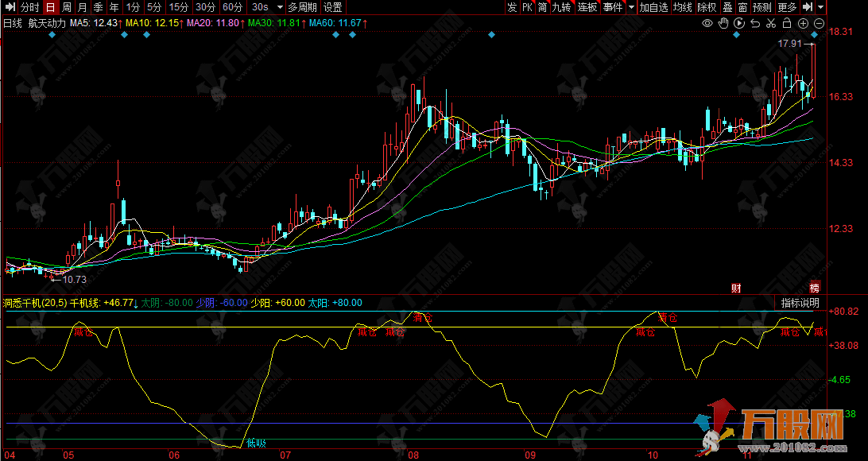
Task: Click the 加自选 add to watchlist button
Action: pyautogui.click(x=654, y=7)
